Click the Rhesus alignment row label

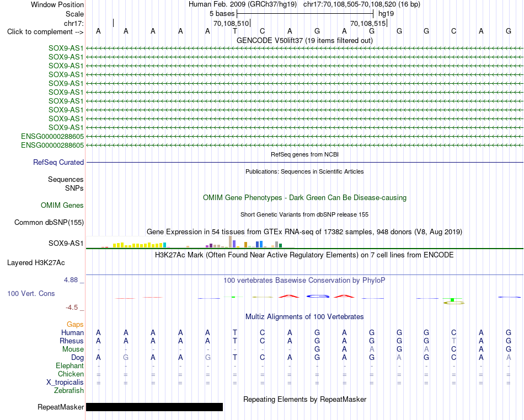coord(72,341)
